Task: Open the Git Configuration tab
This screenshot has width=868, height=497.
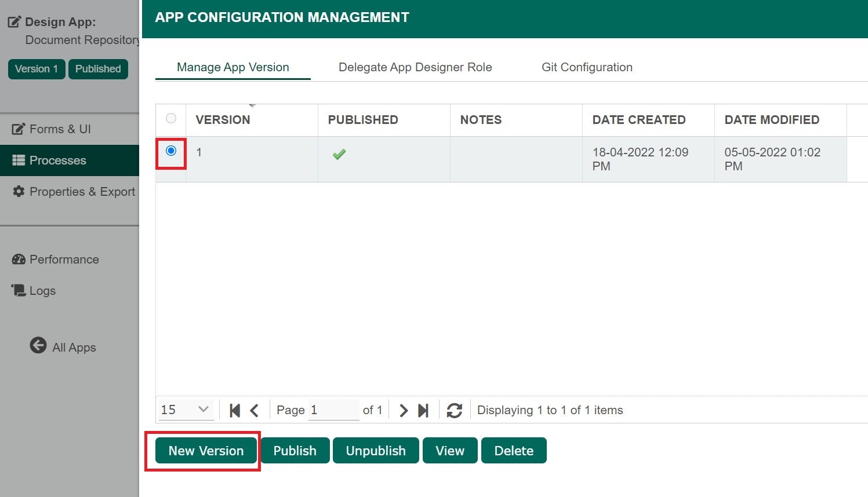Action: coord(587,67)
